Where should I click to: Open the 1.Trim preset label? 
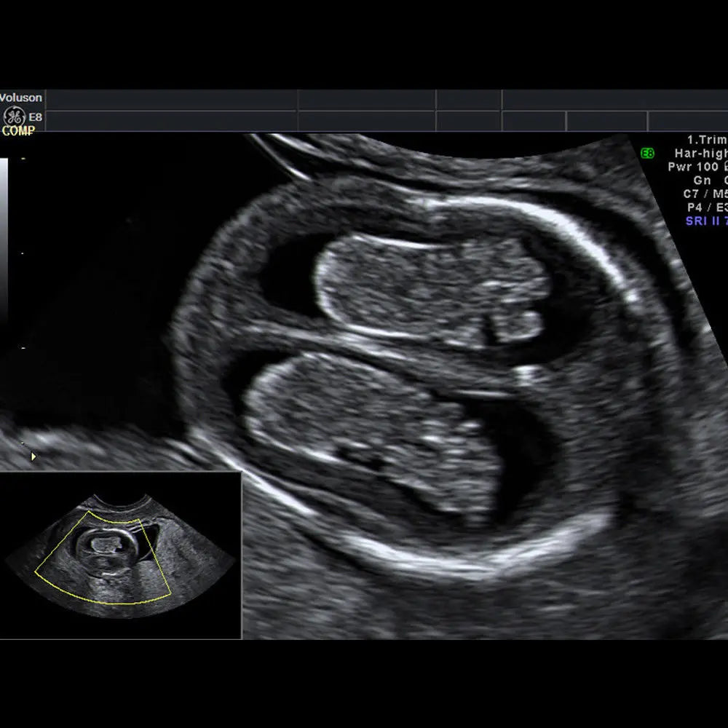(x=706, y=140)
